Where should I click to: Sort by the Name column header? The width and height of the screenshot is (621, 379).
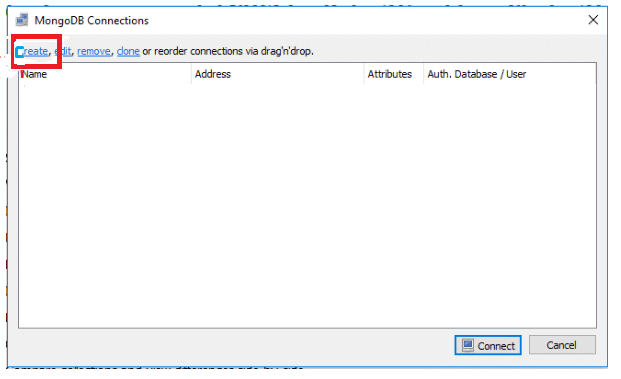coord(105,74)
